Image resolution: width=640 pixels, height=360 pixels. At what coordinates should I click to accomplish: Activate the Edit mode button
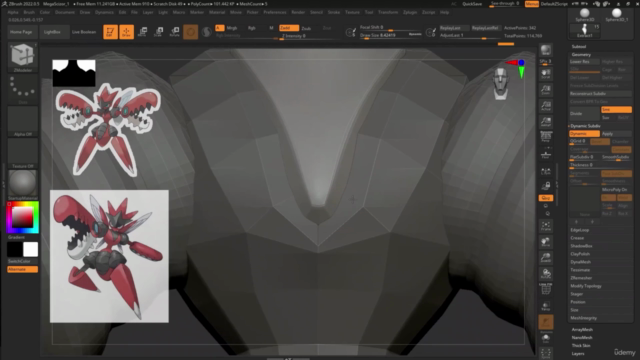tap(110, 32)
